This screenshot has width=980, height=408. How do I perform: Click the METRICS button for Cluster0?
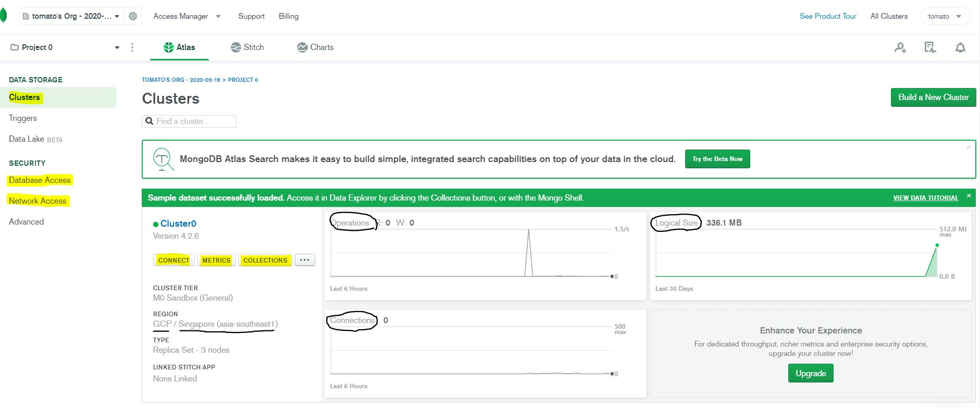[x=216, y=260]
